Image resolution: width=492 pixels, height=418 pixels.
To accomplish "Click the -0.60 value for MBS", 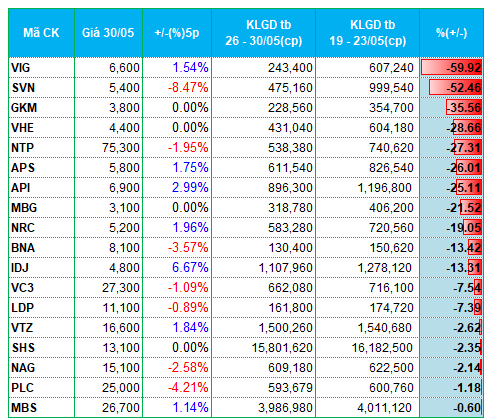I will (x=467, y=408).
